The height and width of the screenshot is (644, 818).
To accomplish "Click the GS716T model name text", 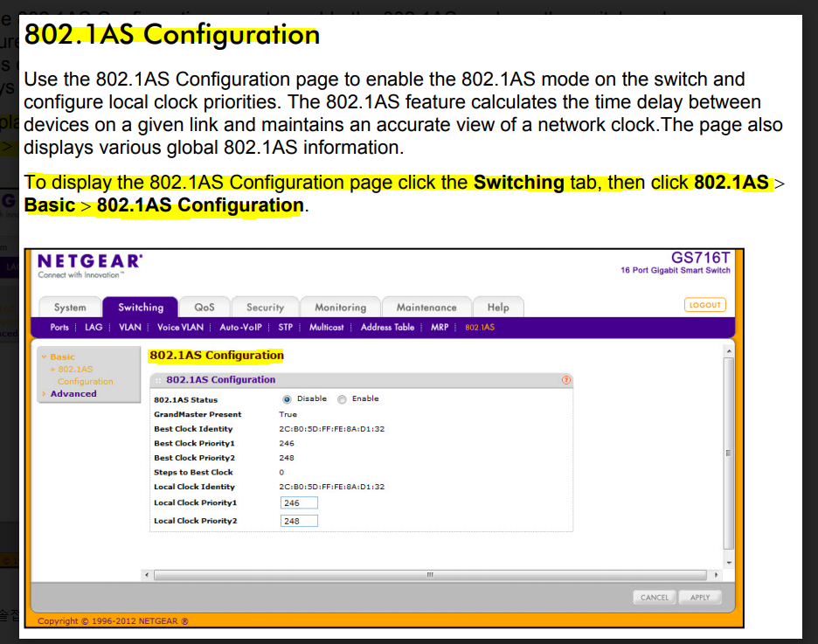I will (700, 258).
